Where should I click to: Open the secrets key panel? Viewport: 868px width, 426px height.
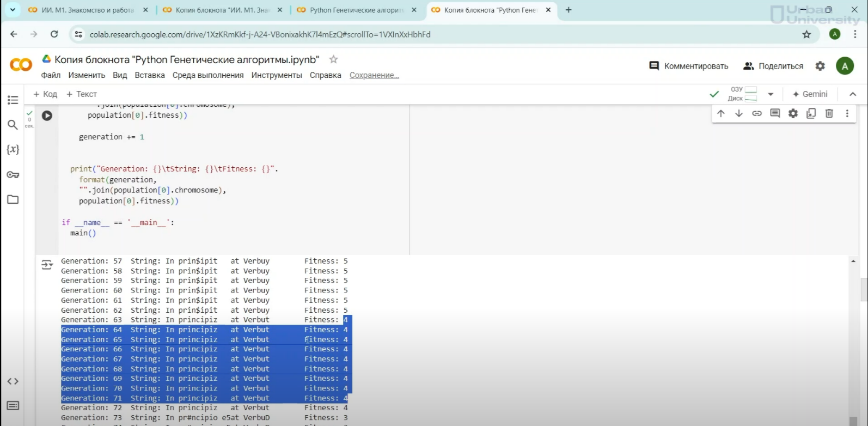13,175
